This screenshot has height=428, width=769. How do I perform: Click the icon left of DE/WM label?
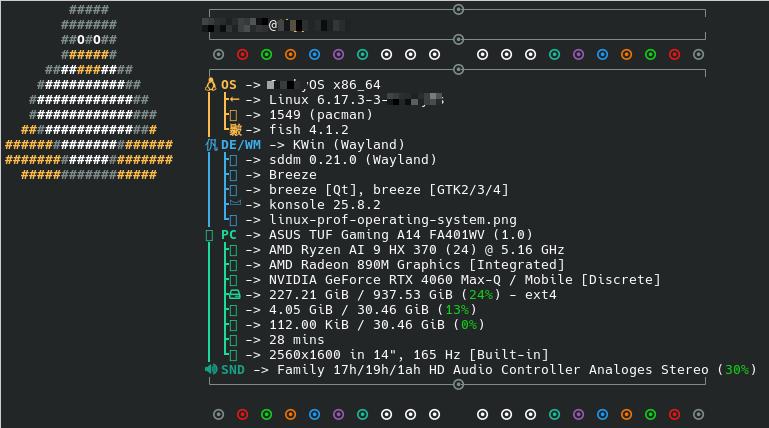click(210, 145)
